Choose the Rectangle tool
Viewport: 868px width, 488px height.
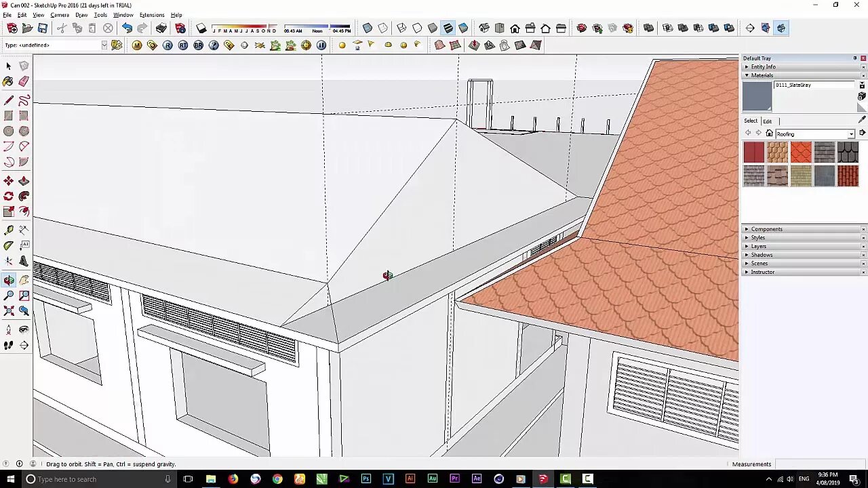click(x=9, y=116)
